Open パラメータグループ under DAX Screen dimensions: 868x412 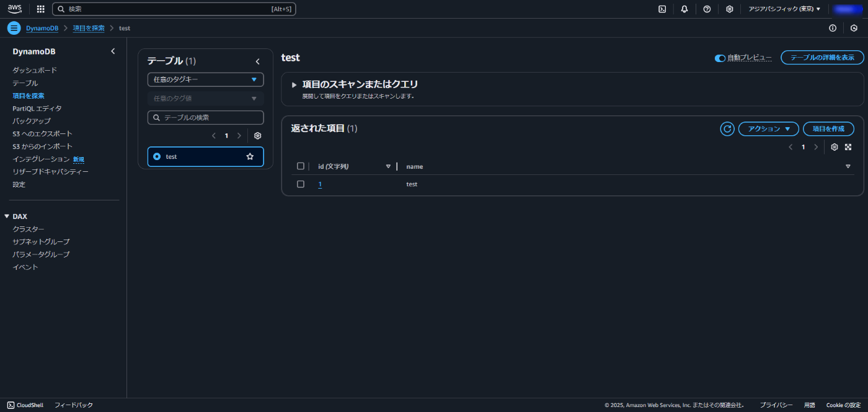[x=41, y=254]
